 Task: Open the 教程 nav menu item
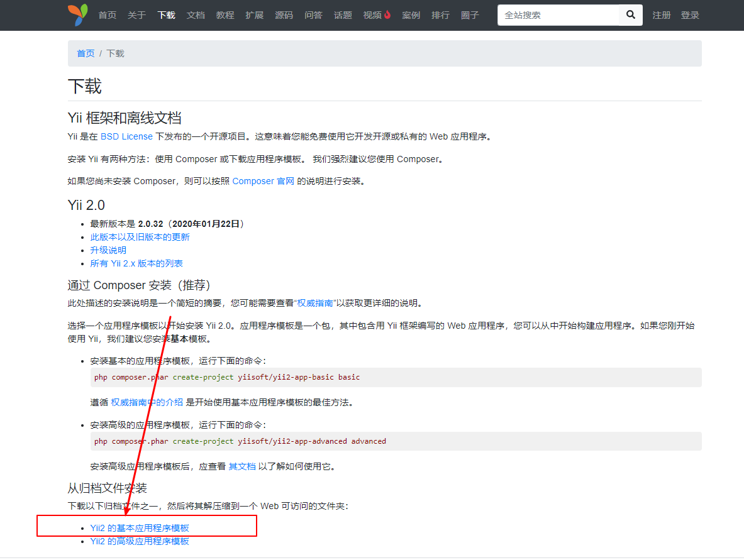point(225,15)
